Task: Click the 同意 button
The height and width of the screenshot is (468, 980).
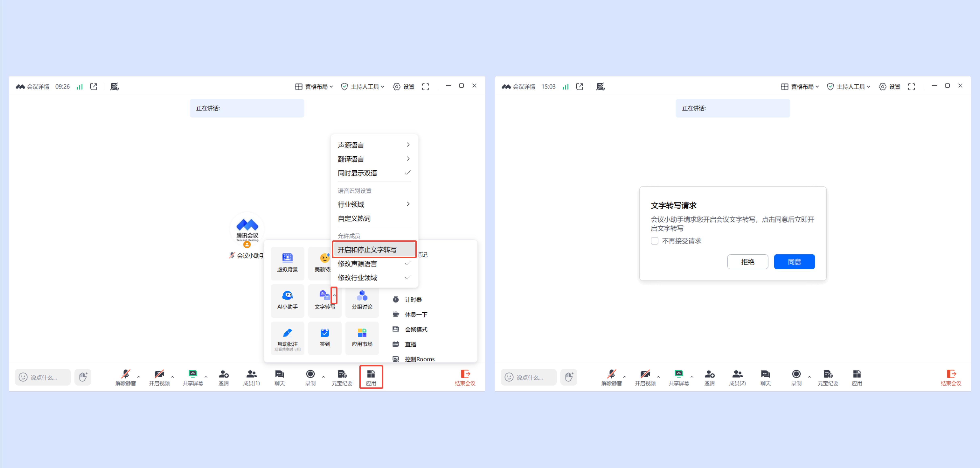Action: (794, 262)
